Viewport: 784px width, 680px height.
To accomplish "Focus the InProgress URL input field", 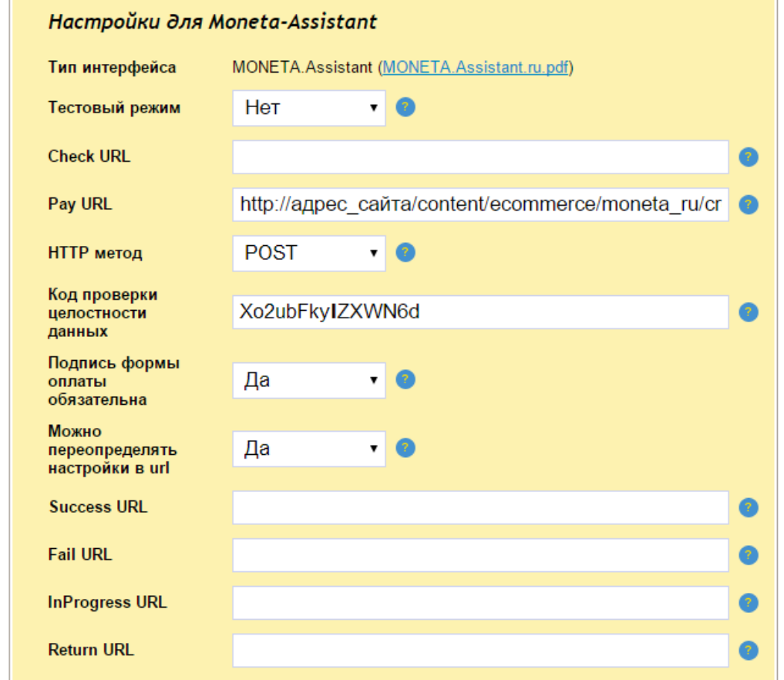I will 480,602.
